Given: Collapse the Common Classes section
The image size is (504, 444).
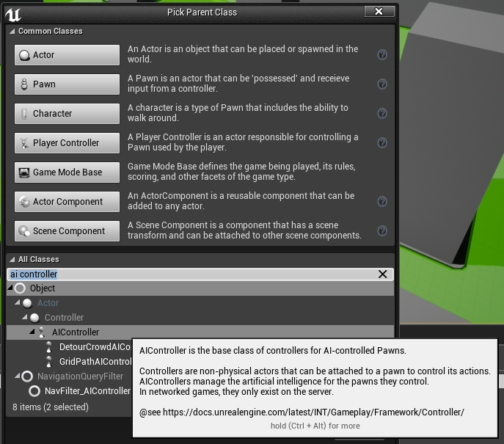Looking at the screenshot, I should tap(12, 32).
